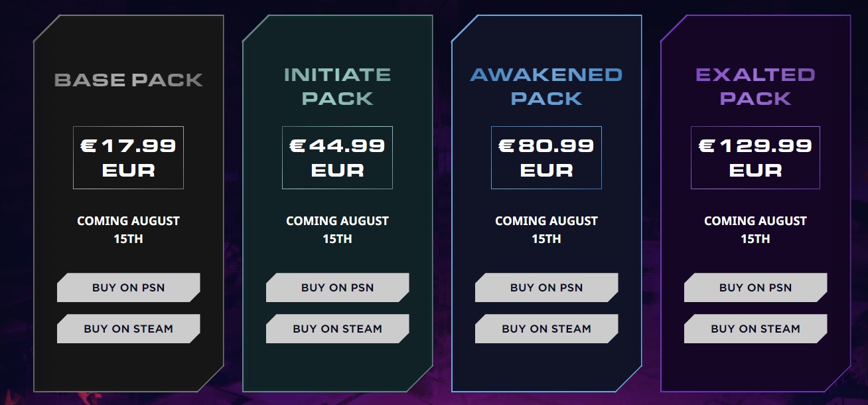
Task: Buy the Initiate Pack on Steam
Action: click(337, 329)
